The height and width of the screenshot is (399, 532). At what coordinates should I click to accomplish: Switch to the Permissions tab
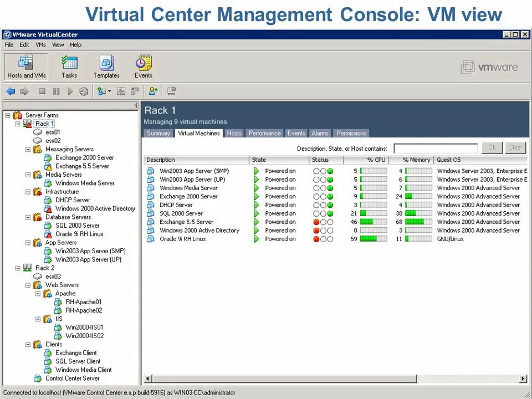tap(351, 134)
